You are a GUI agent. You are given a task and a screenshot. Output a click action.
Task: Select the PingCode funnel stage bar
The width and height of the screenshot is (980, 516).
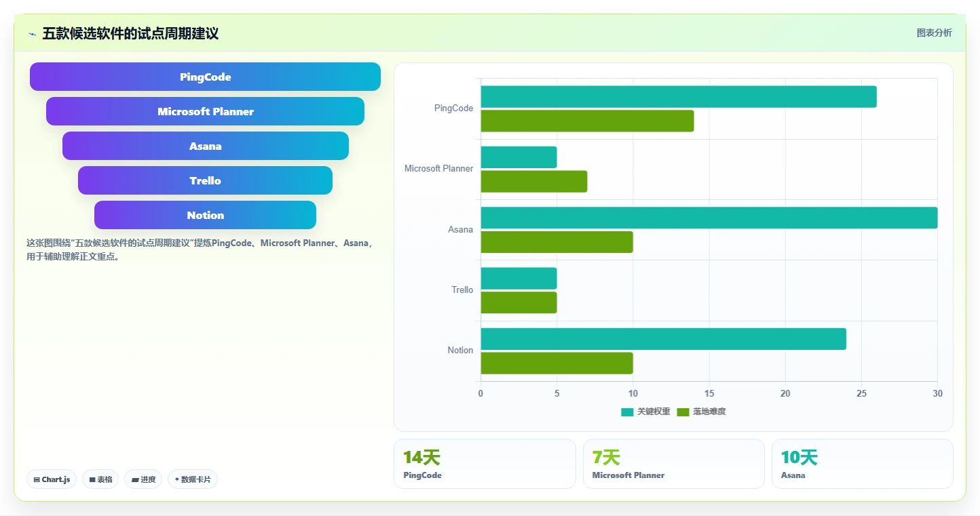point(205,77)
